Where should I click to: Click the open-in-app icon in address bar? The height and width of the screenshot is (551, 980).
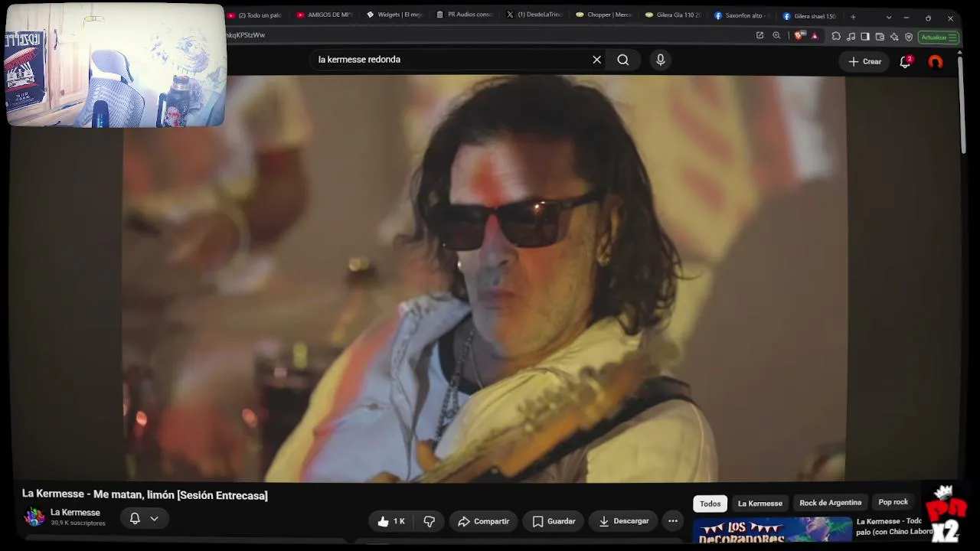tap(759, 35)
